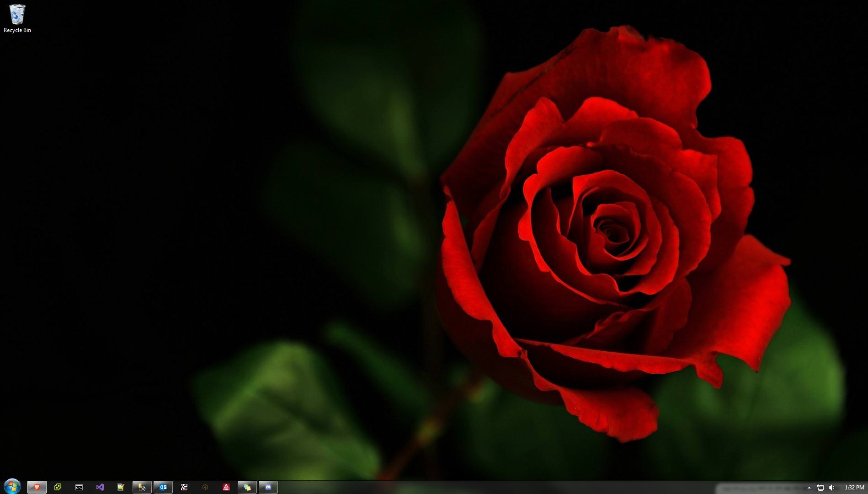This screenshot has width=868, height=494.
Task: Open the Command Prompt taskbar icon
Action: tap(79, 487)
